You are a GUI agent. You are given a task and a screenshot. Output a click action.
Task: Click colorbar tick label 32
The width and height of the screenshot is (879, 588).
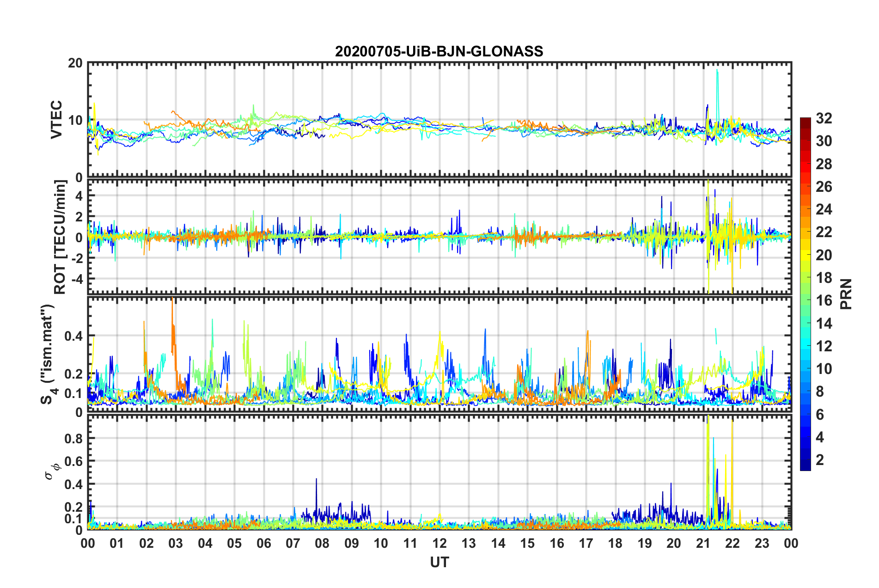[824, 118]
